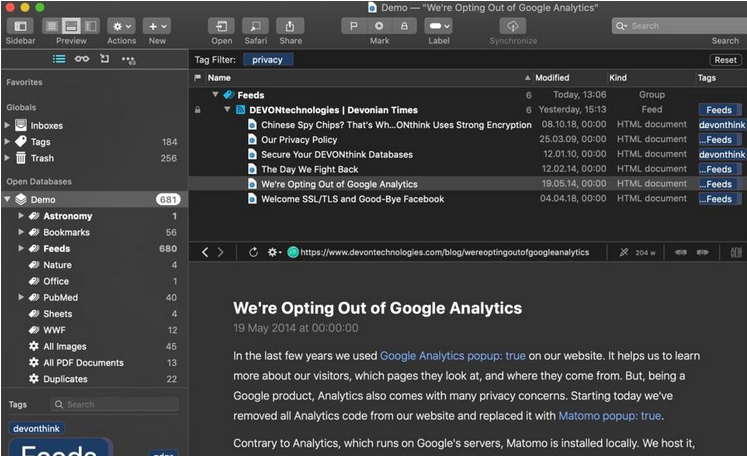Select the sidebar list view icon
This screenshot has height=456, width=747.
[59, 59]
